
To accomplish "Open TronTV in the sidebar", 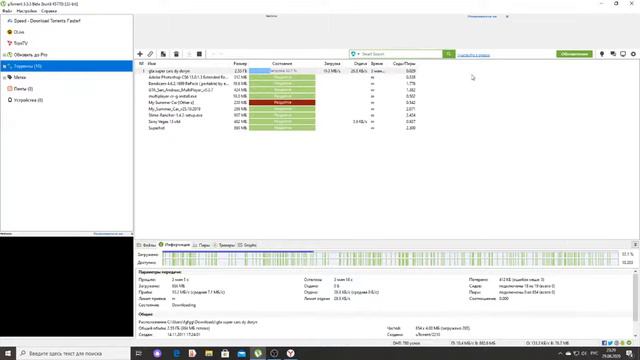I will coord(20,43).
